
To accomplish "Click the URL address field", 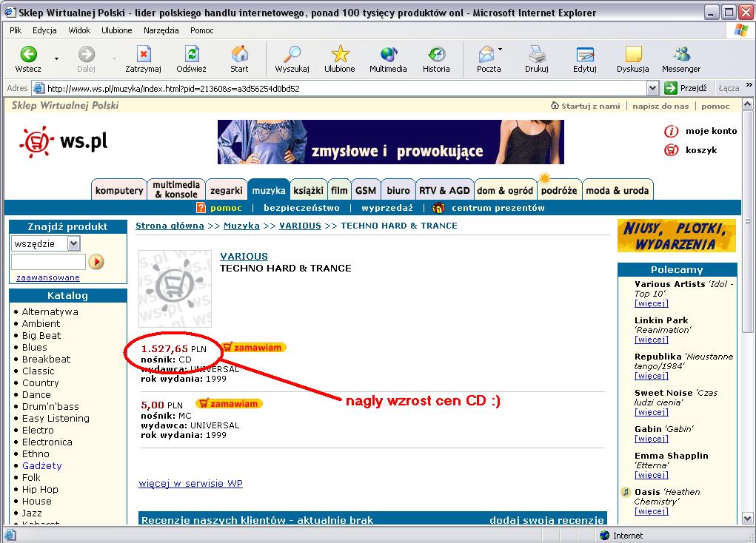I will click(339, 88).
